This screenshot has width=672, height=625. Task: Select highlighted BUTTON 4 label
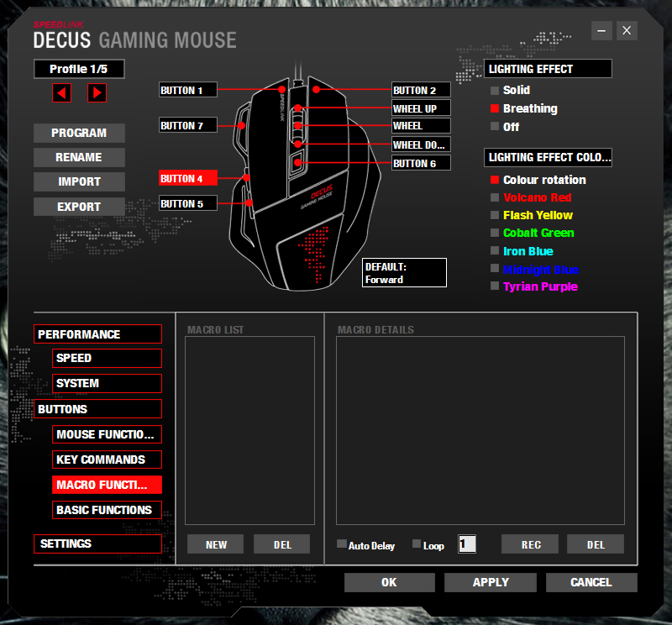[x=187, y=178]
